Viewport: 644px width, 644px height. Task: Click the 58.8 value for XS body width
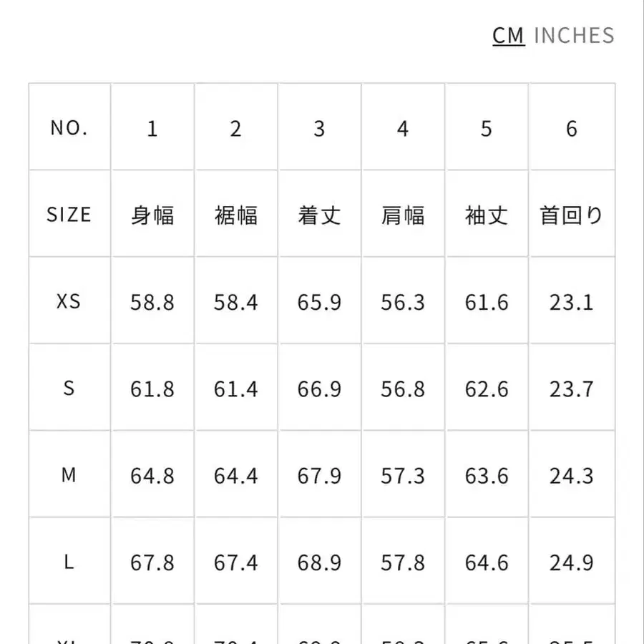coord(152,301)
